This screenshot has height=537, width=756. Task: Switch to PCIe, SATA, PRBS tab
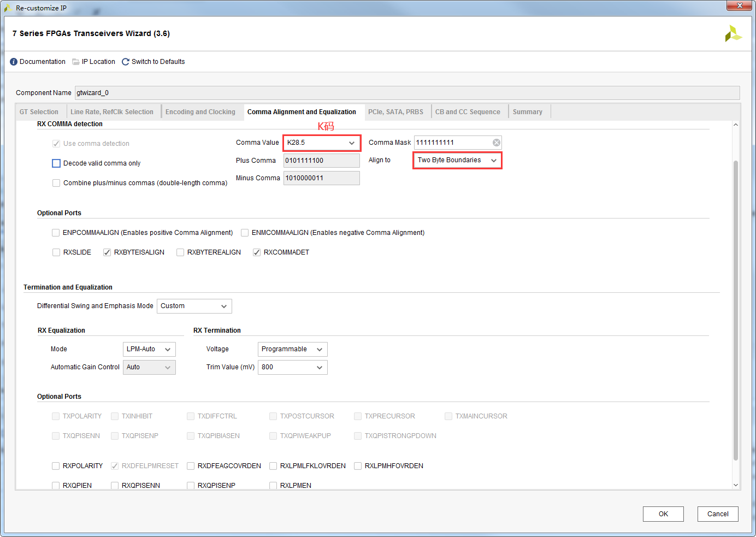pyautogui.click(x=395, y=112)
